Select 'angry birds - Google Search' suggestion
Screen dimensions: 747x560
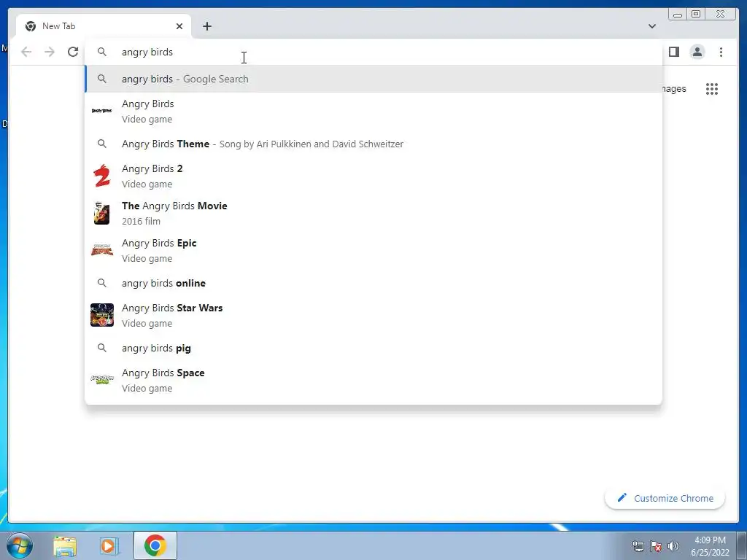(x=373, y=79)
